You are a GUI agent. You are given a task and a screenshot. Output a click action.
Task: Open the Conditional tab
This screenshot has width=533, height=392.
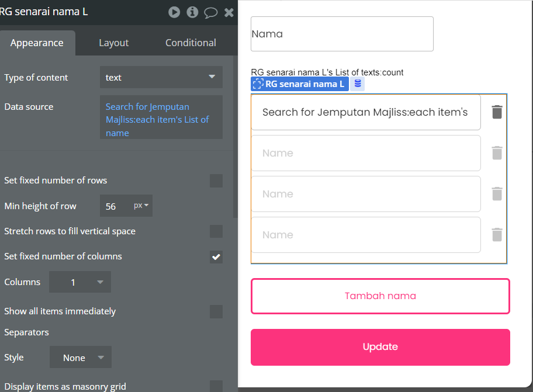(191, 43)
